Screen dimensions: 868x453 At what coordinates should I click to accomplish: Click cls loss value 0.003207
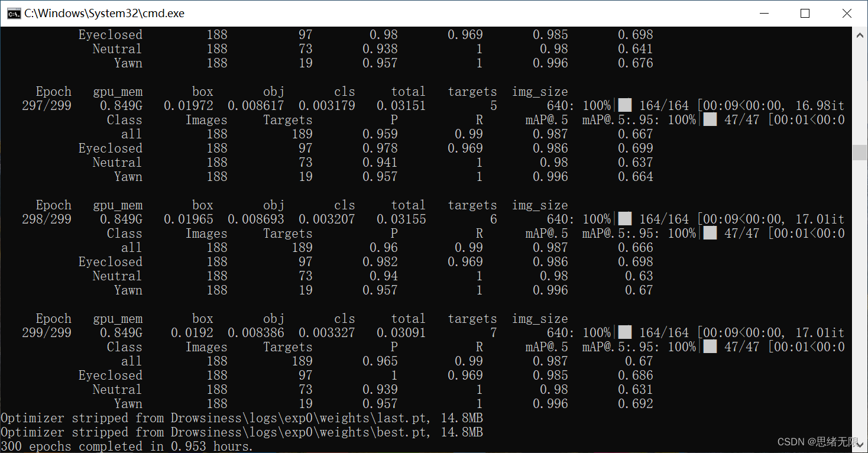click(327, 219)
